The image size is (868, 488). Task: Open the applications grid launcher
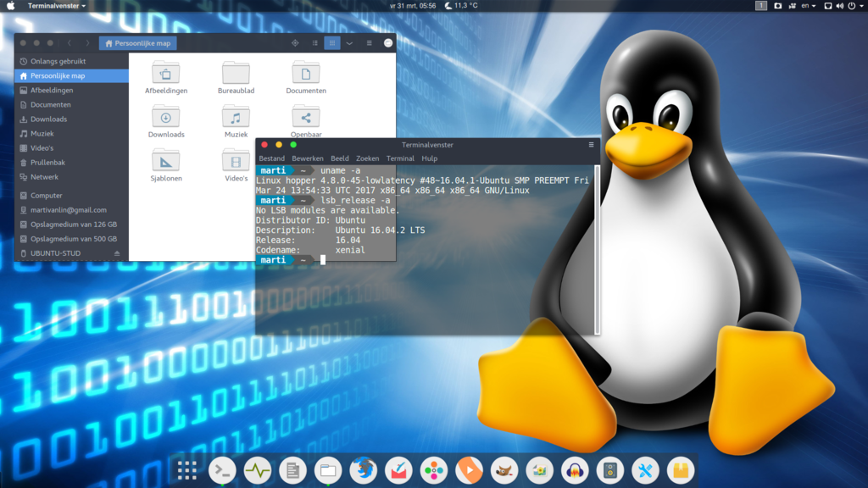coord(187,469)
